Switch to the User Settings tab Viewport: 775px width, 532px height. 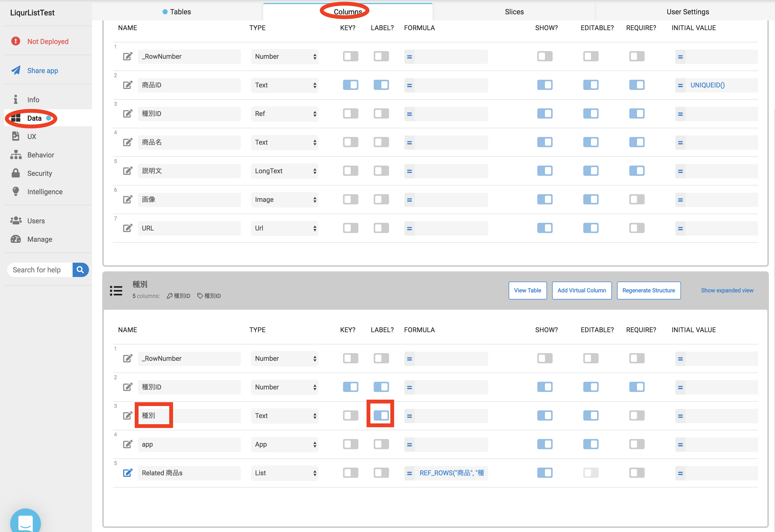click(687, 12)
